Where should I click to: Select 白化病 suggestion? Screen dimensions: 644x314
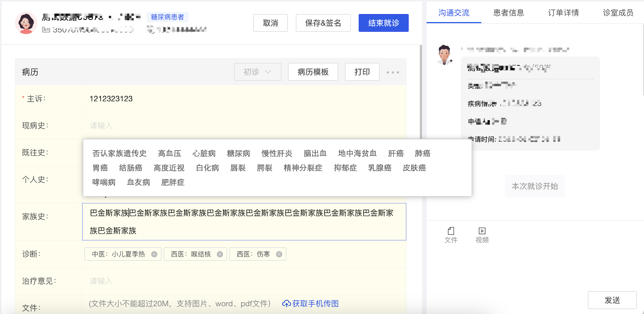pyautogui.click(x=207, y=168)
